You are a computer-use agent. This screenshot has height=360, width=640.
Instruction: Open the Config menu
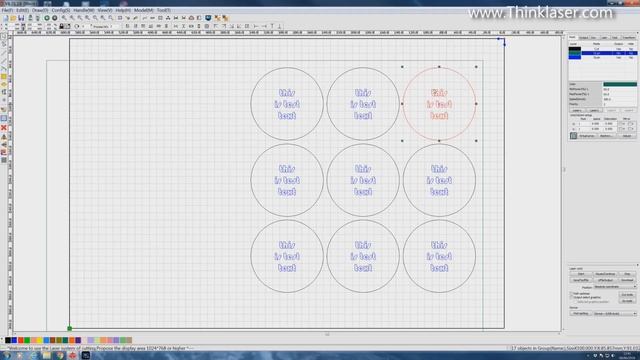[60, 10]
